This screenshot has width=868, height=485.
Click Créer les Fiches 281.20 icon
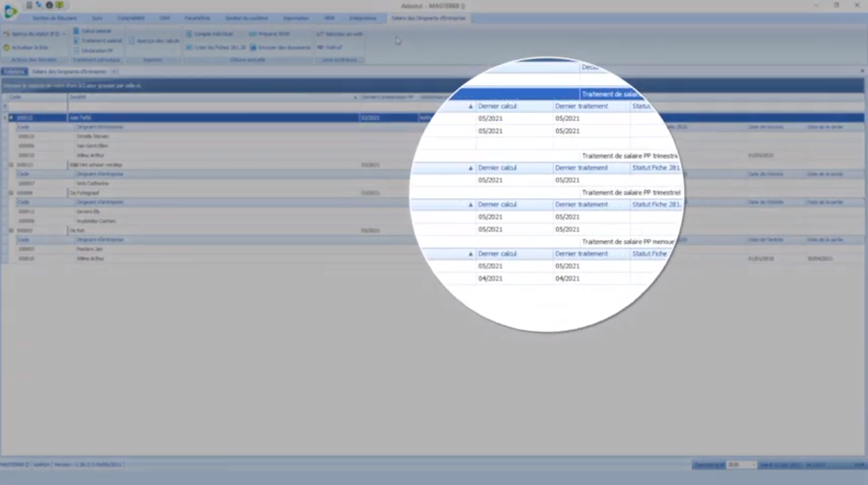pyautogui.click(x=189, y=48)
